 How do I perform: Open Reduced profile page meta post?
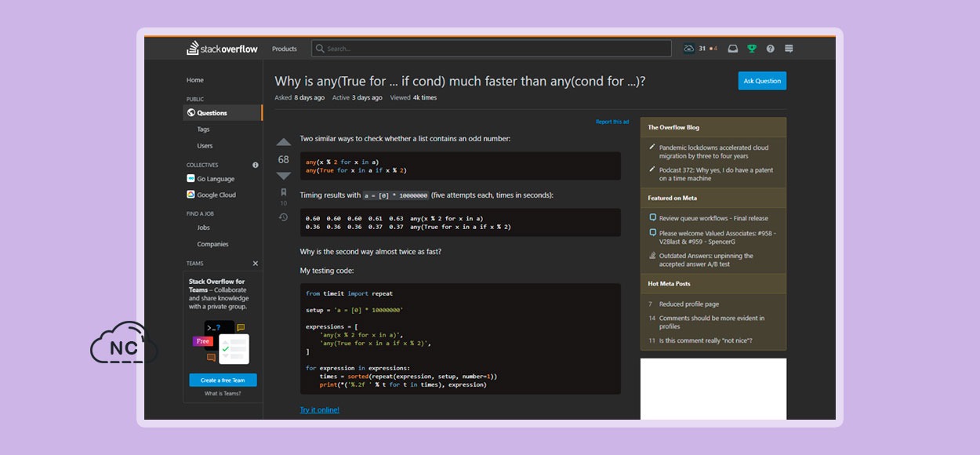[689, 304]
